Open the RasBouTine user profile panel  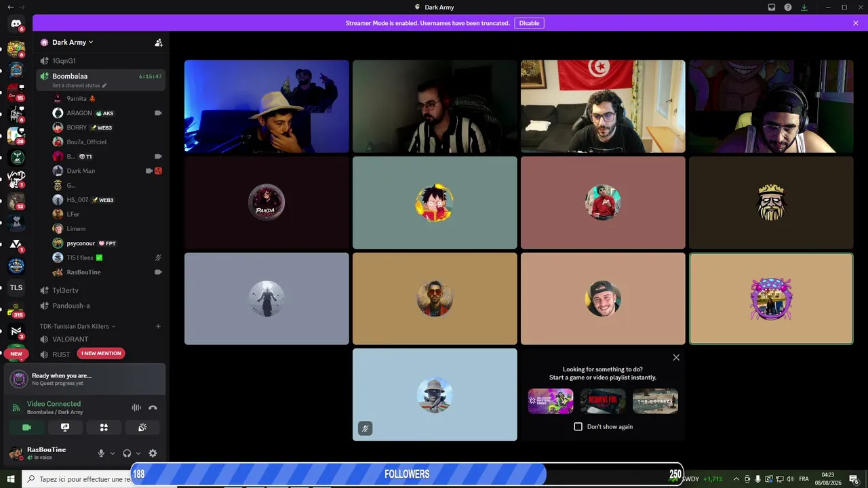47,453
